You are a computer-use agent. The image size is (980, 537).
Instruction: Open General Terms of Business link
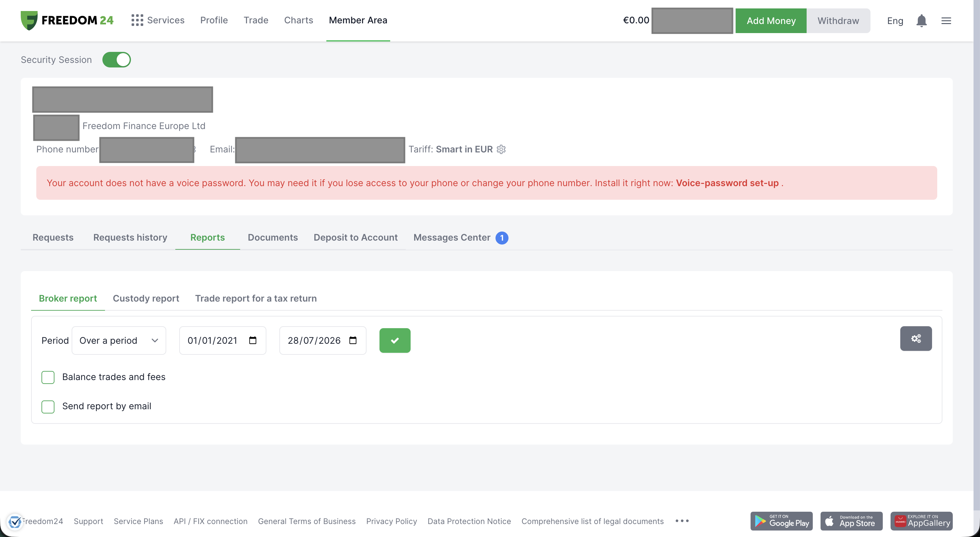click(x=307, y=521)
